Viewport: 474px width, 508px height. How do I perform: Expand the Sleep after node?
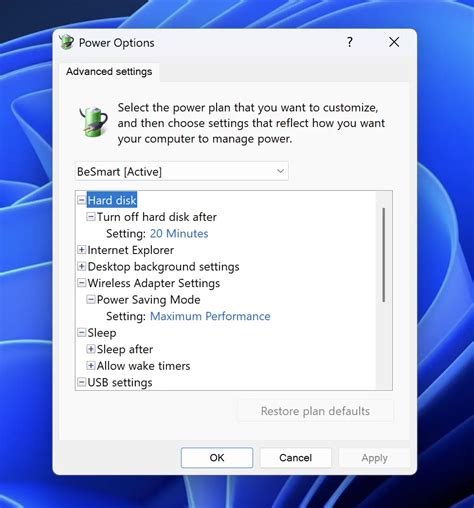pos(91,349)
